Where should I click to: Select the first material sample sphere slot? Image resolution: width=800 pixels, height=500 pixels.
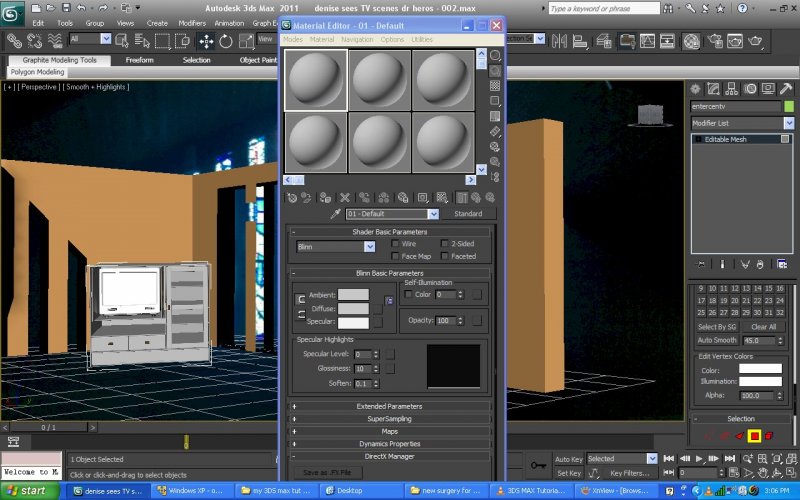coord(316,80)
